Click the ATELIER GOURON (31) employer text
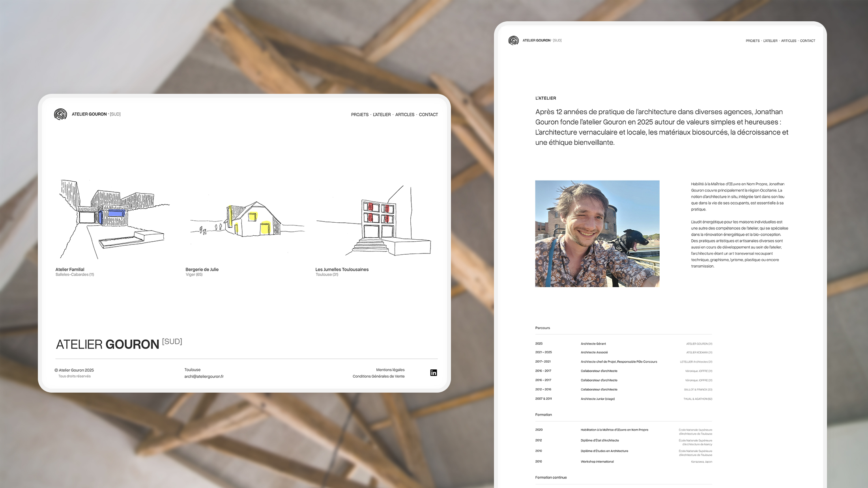Image resolution: width=868 pixels, height=488 pixels. pos(699,344)
